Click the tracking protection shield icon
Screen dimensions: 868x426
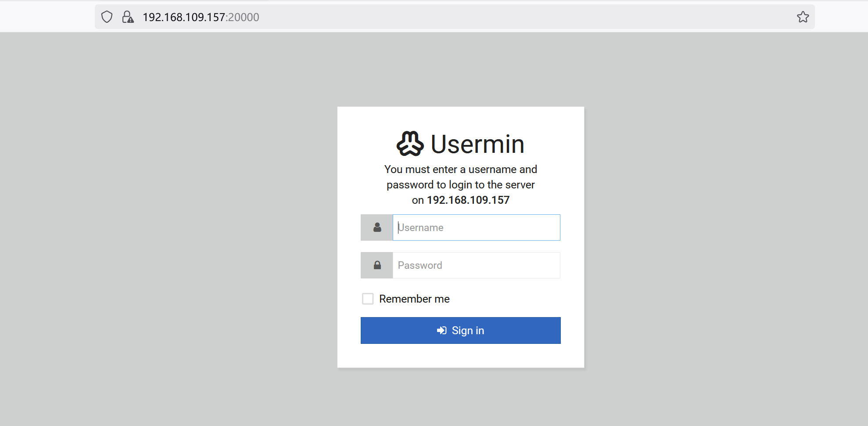pyautogui.click(x=107, y=17)
